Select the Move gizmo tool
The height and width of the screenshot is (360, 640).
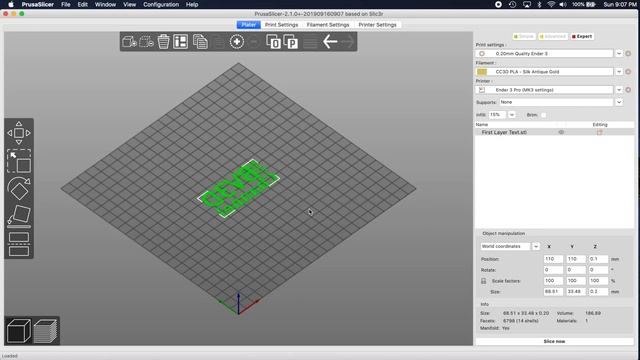point(19,133)
